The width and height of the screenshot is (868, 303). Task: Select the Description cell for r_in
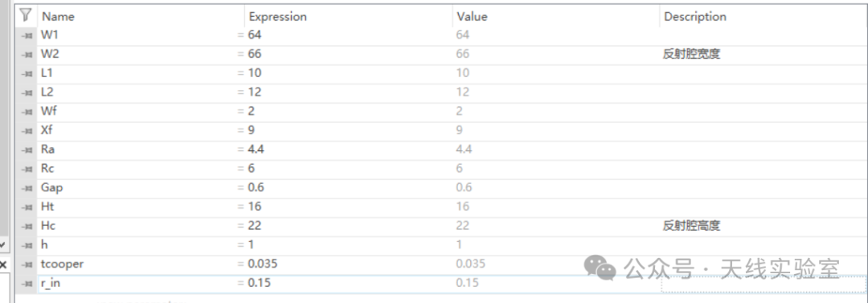pos(763,284)
